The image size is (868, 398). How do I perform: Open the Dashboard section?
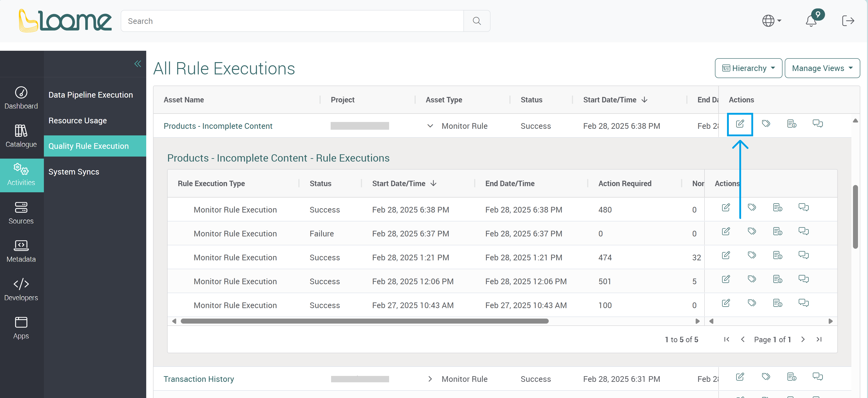coord(21,97)
